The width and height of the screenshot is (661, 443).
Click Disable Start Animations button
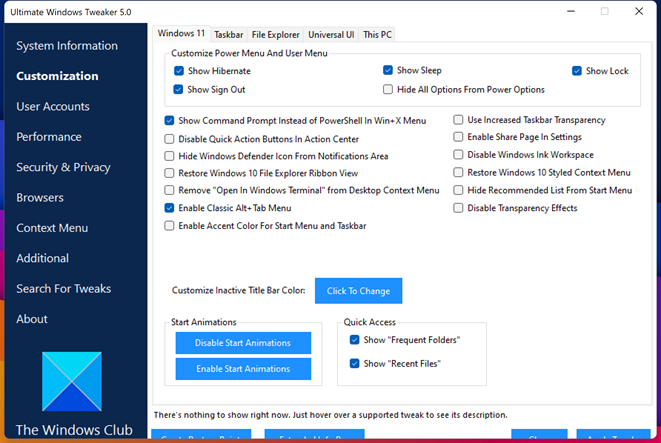click(x=243, y=343)
